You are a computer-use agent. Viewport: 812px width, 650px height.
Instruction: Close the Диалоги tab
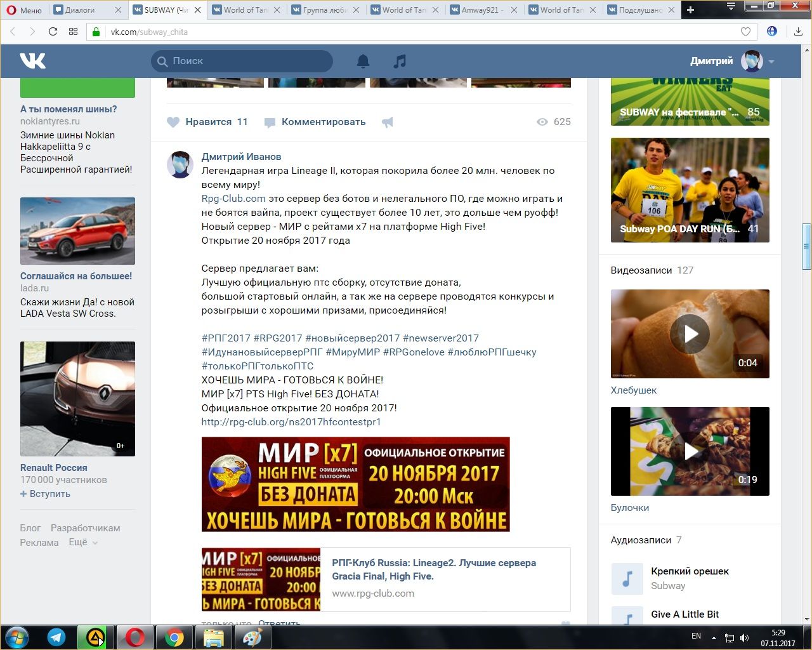(x=118, y=10)
